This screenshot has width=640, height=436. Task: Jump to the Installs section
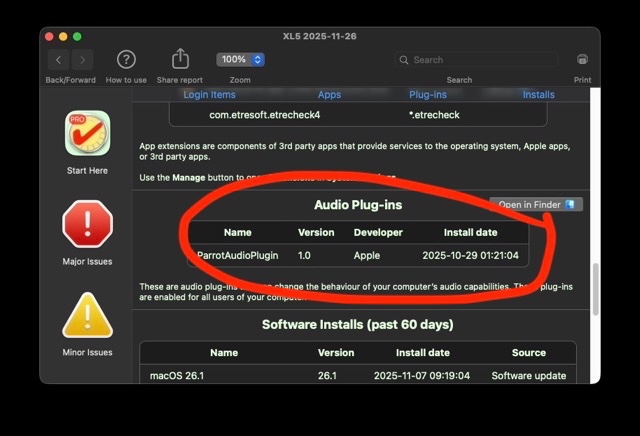(x=539, y=95)
